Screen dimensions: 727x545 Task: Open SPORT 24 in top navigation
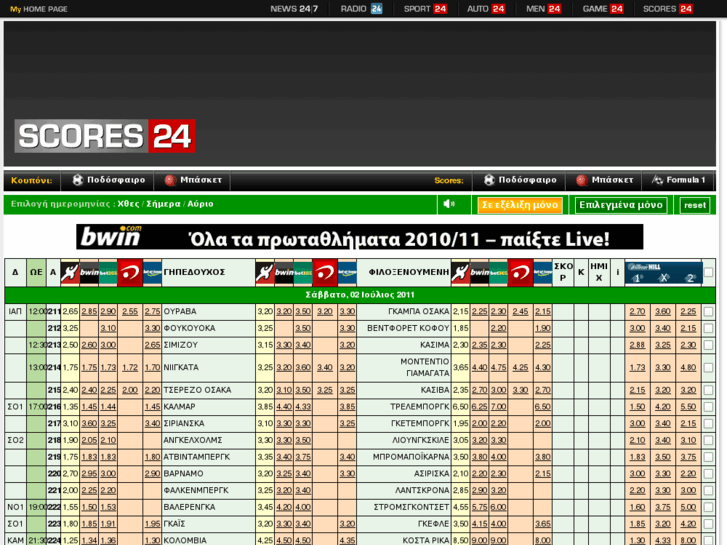425,9
